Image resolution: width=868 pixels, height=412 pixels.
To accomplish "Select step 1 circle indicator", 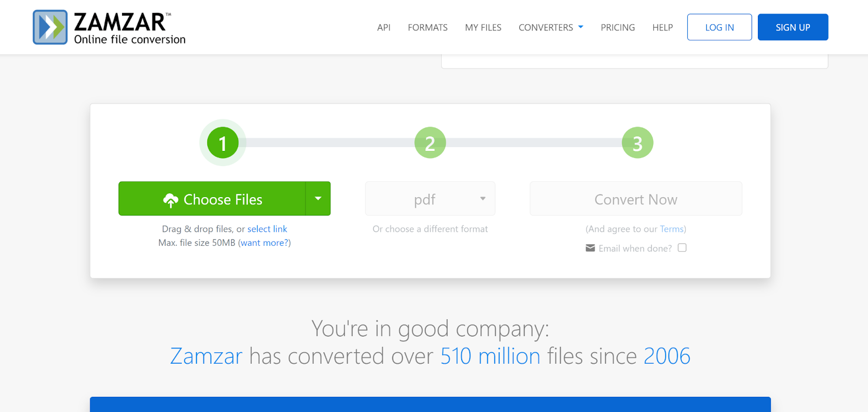I will [x=222, y=143].
